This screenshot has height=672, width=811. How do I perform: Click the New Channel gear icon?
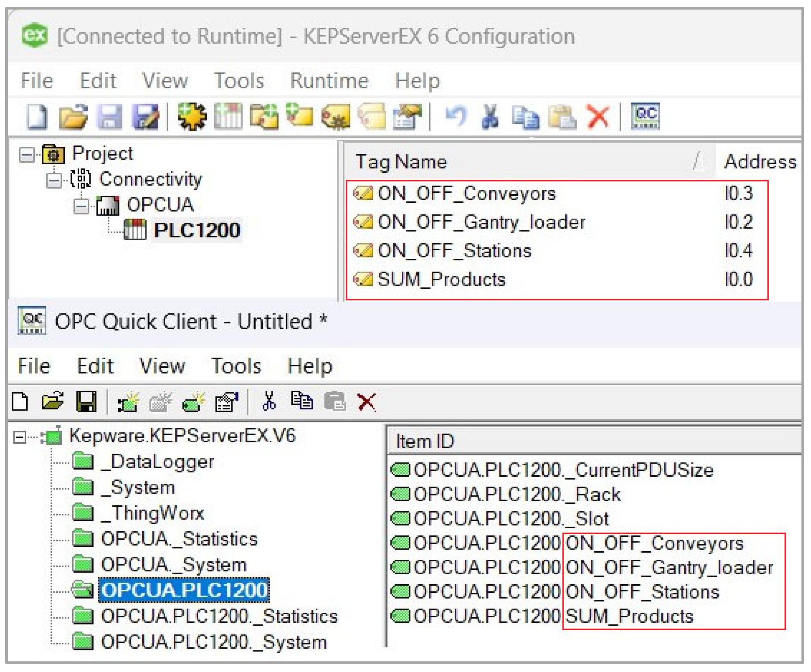pyautogui.click(x=192, y=116)
